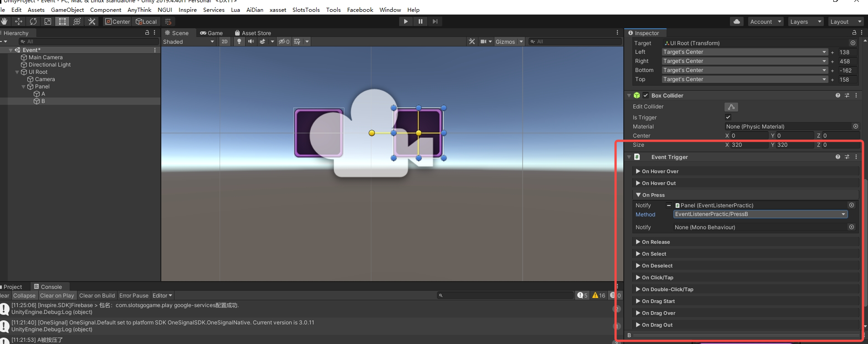Viewport: 868px width, 344px height.
Task: Open Box Collider preset settings icon
Action: tap(847, 95)
